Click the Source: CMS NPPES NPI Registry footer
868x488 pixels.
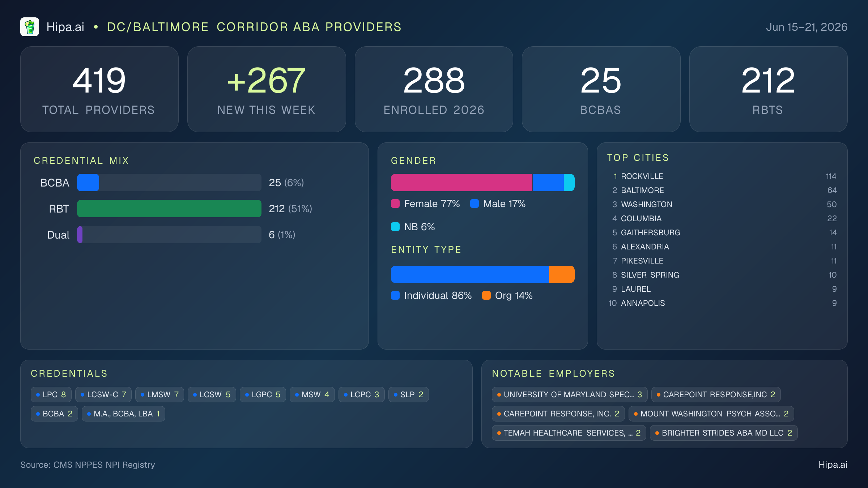[x=88, y=465]
